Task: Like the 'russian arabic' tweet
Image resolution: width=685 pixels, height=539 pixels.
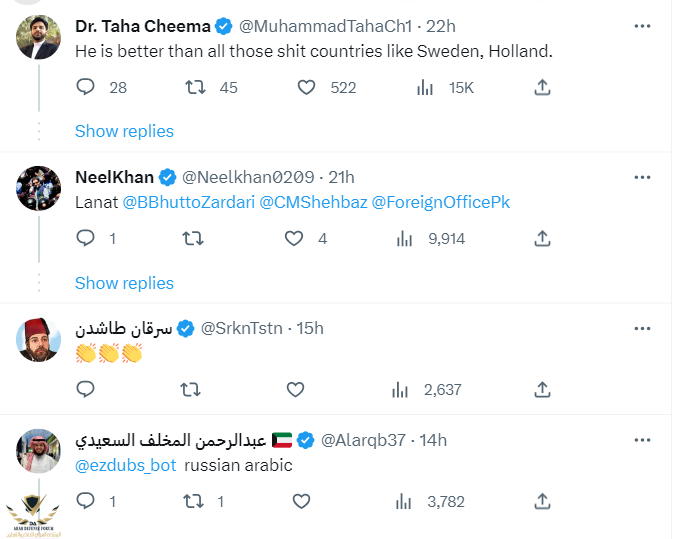Action: [294, 501]
